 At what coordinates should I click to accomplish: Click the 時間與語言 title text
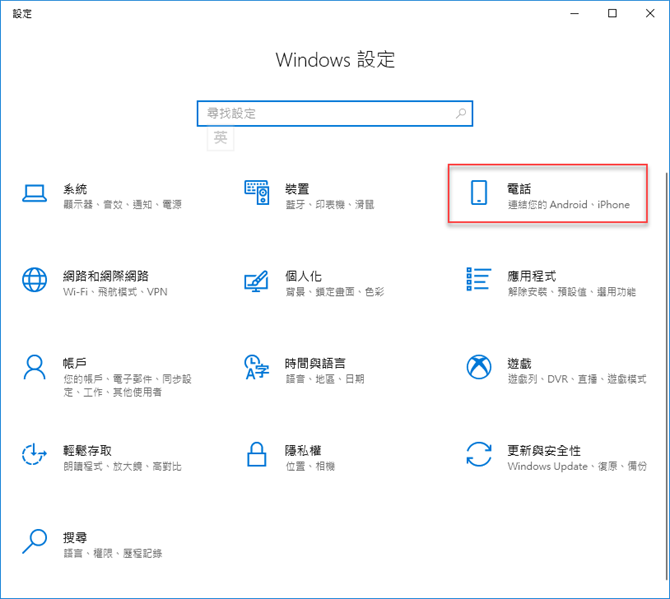[315, 363]
